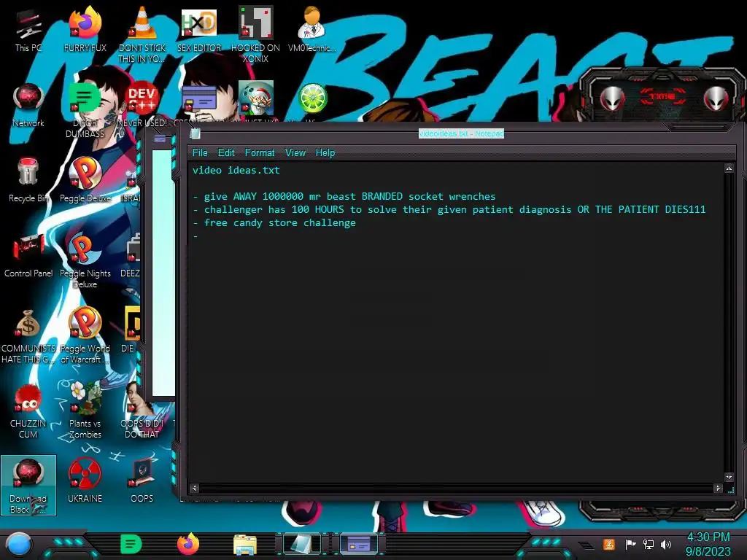Click the Notepad icon in the window title bar

196,134
